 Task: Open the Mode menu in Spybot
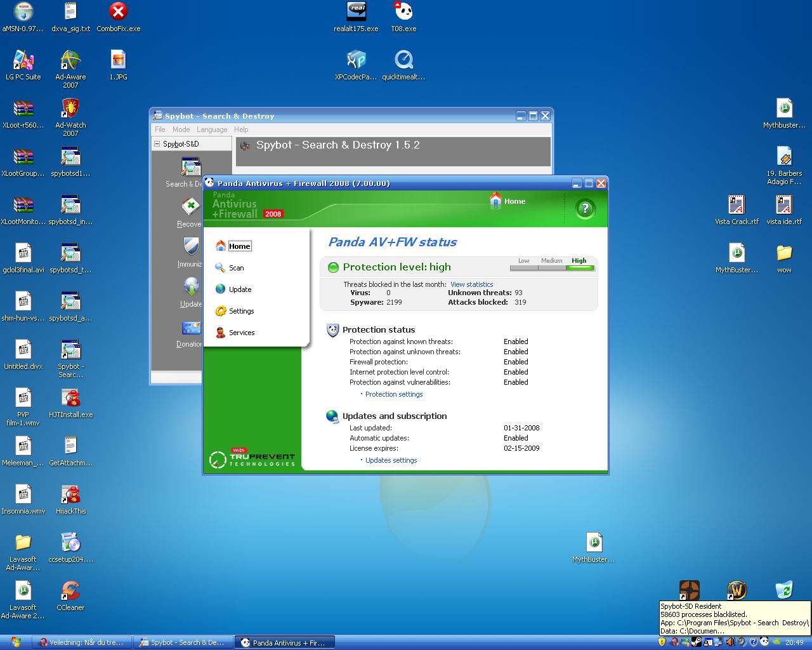tap(181, 129)
